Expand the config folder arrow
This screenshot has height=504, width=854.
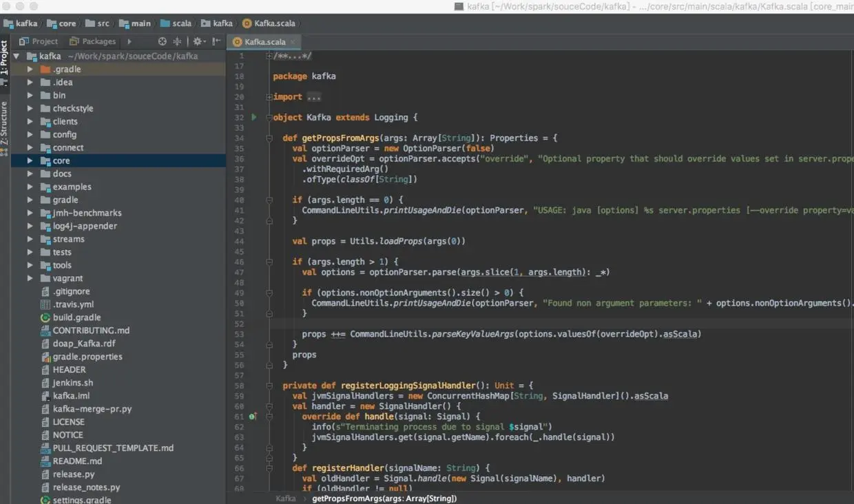[x=30, y=135]
